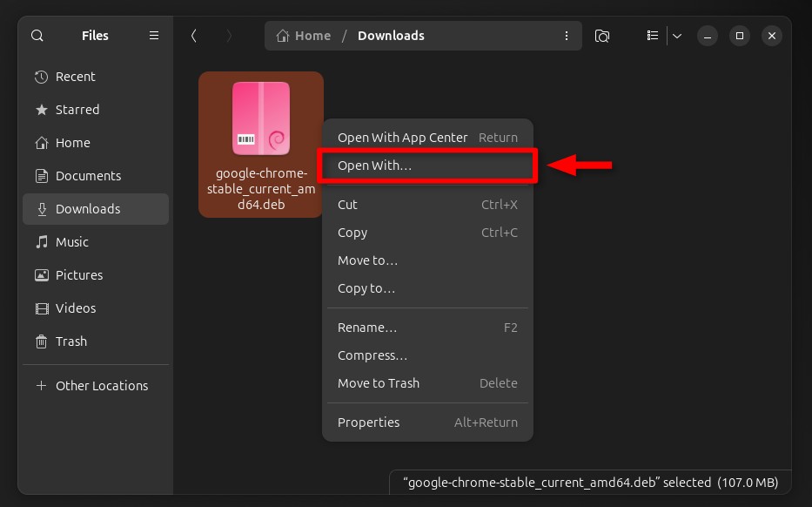Image resolution: width=812 pixels, height=507 pixels.
Task: Go forward with the right arrow
Action: (229, 36)
